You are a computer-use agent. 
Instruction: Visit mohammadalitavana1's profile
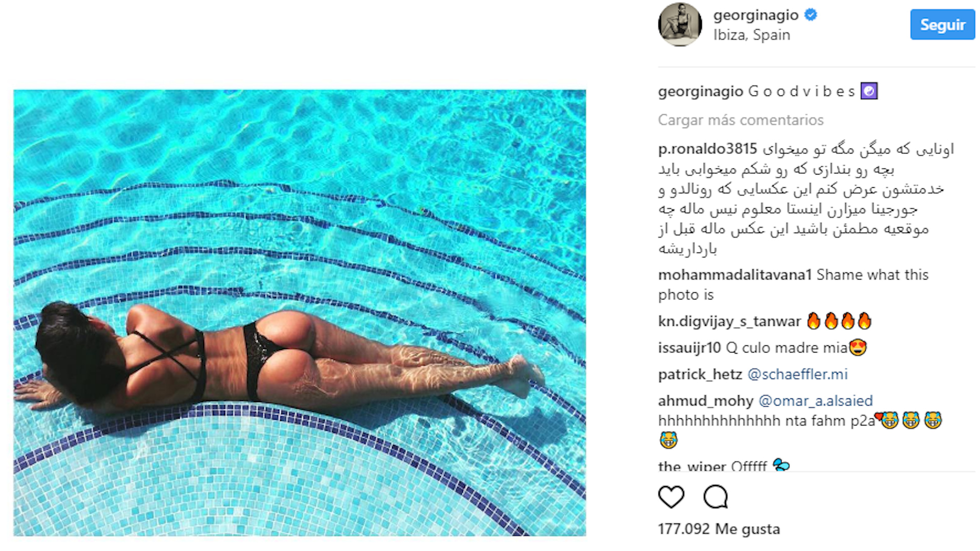click(734, 275)
